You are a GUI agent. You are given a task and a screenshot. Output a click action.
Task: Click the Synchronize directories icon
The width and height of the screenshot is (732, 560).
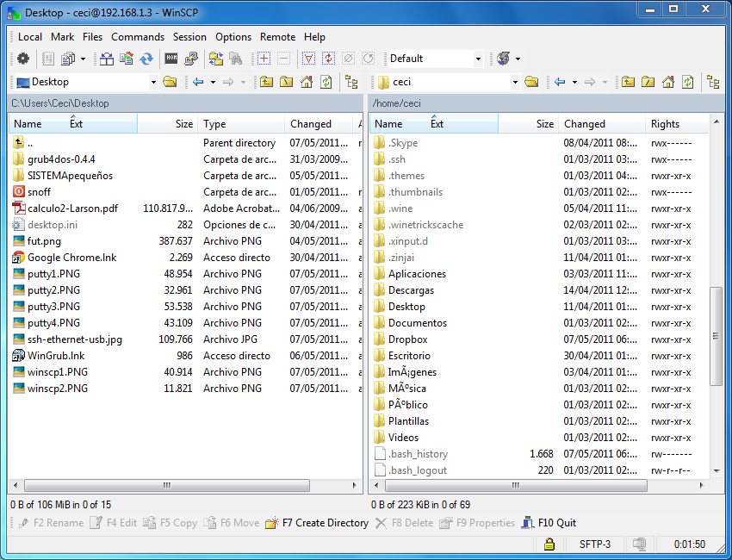(x=146, y=59)
